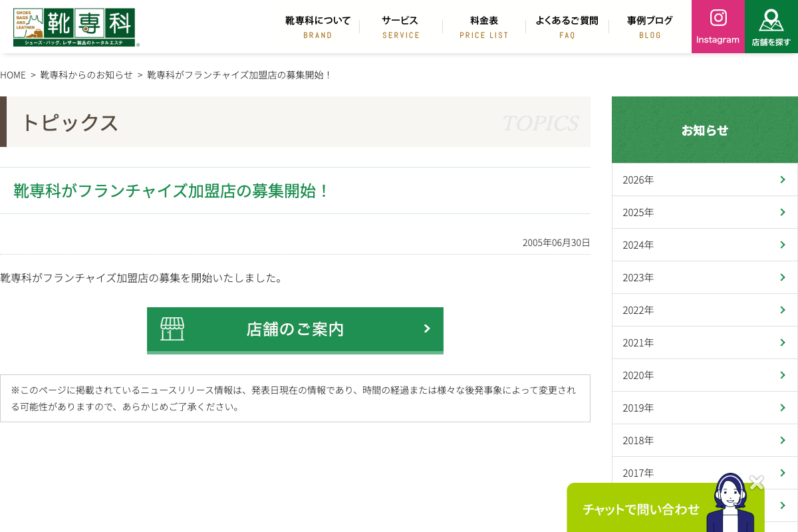Start チャットで問い合わせ chat
This screenshot has width=798, height=532.
coord(641,509)
